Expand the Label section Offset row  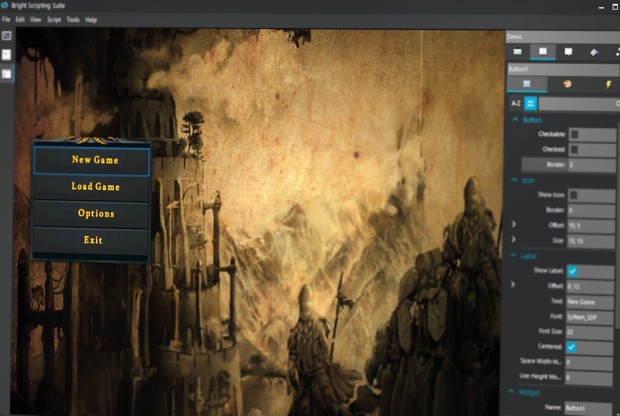click(512, 284)
